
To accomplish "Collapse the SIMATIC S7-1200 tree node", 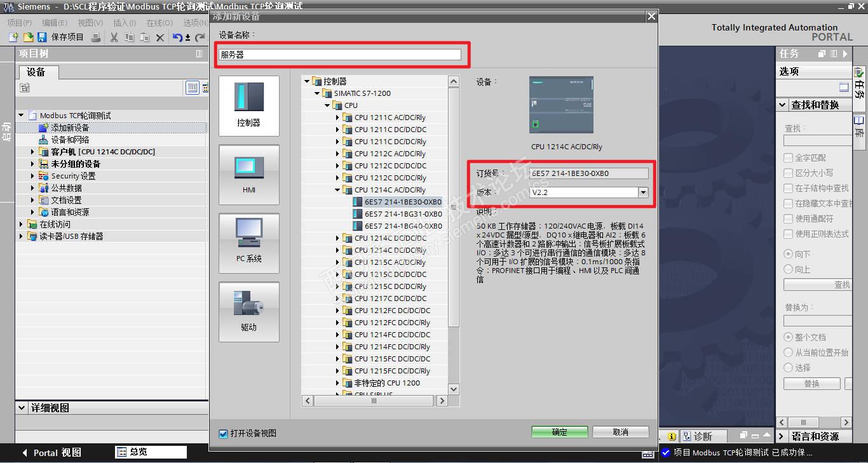I will (318, 93).
